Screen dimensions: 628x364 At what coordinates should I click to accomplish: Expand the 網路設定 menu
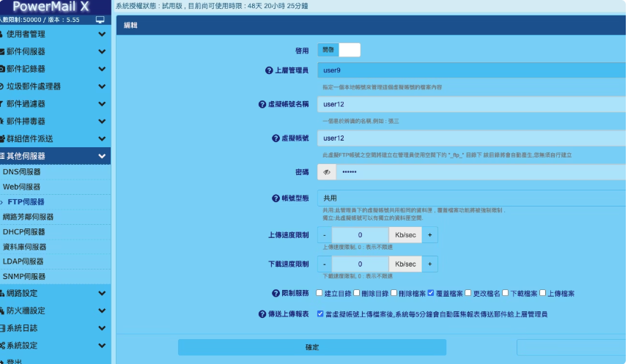coord(55,294)
